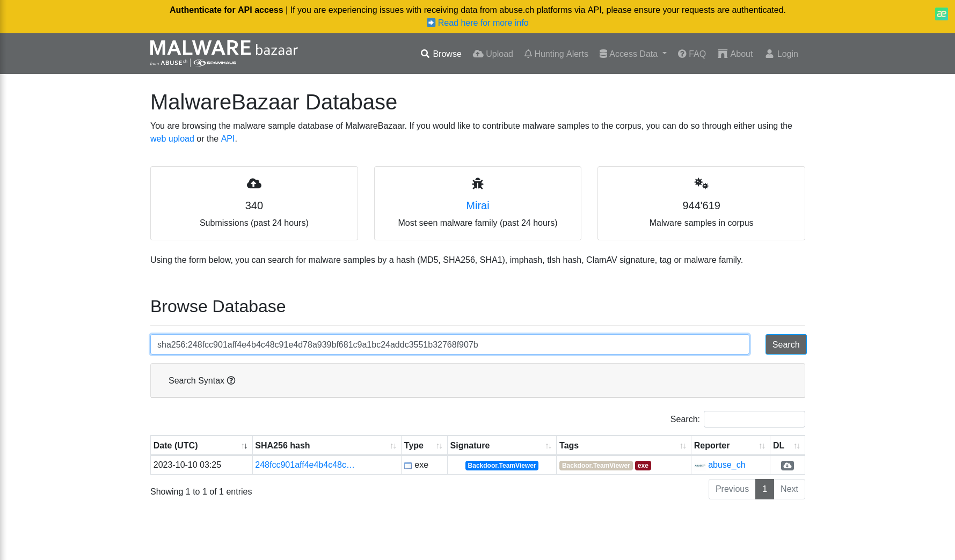Click the 944'619 samples count

click(701, 205)
